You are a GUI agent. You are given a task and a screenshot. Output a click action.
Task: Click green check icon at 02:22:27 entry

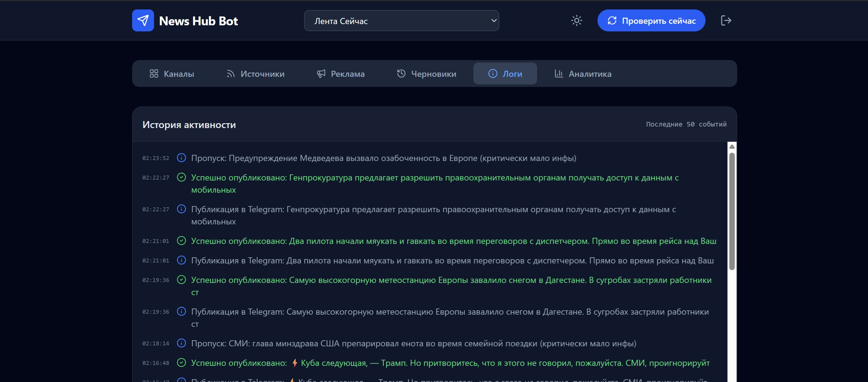(x=181, y=177)
